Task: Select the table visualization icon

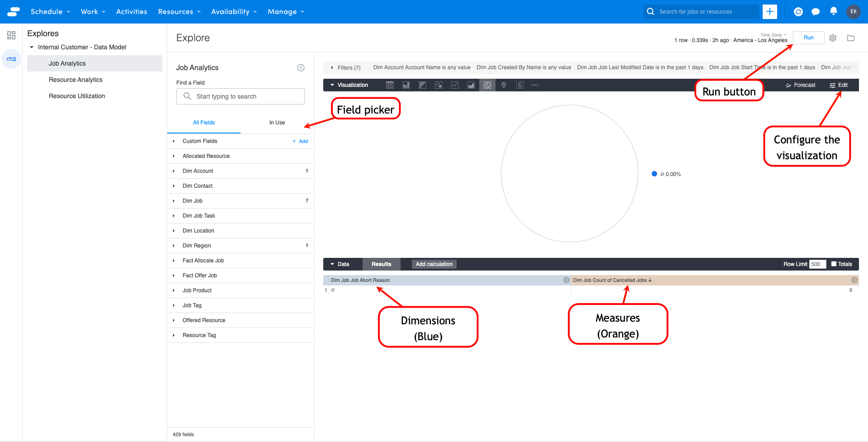Action: (x=390, y=85)
